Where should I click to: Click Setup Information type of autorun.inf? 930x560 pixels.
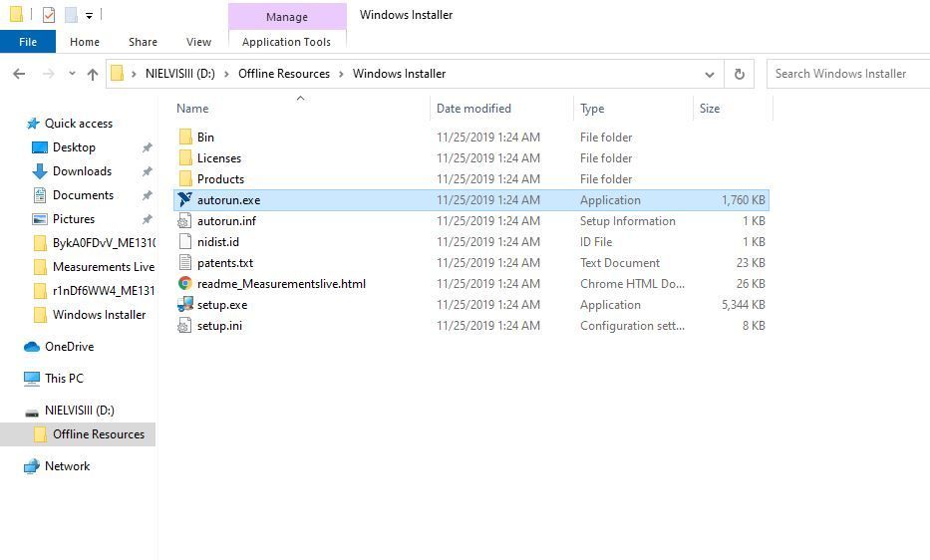[x=628, y=220]
